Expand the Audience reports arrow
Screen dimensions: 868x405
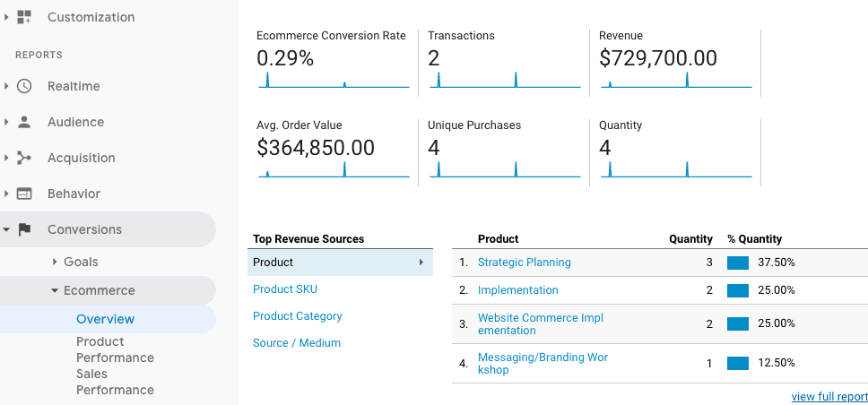coord(6,122)
